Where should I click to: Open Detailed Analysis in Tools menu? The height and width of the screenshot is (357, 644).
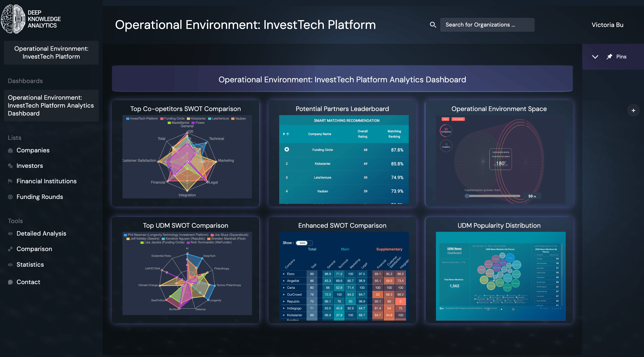point(41,234)
